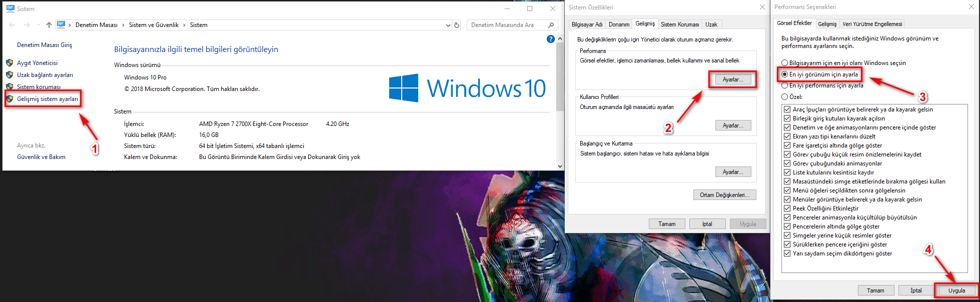The height and width of the screenshot is (302, 980).
Task: Click İptal in Sistem Özellikleri
Action: click(707, 224)
